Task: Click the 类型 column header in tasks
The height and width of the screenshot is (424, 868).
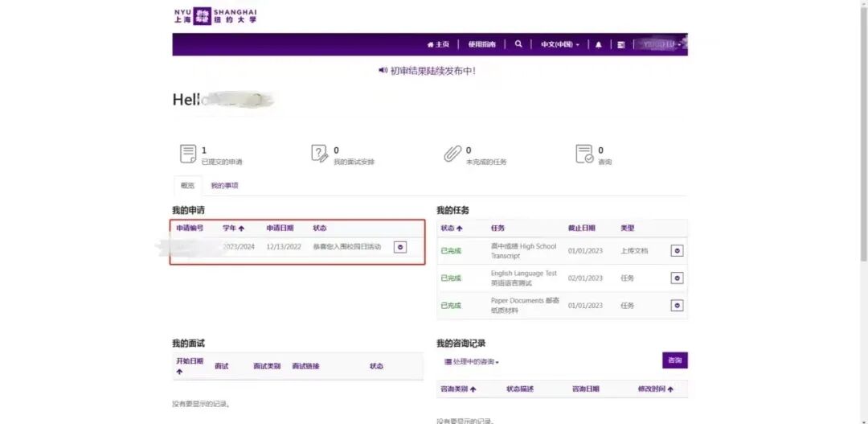Action: tap(627, 228)
